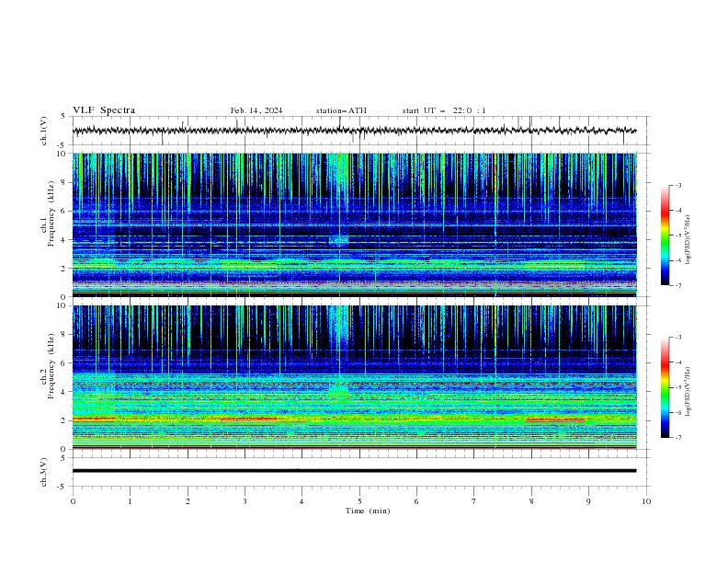Click the "-7" label on lower colorbar
Image resolution: width=728 pixels, height=563 pixels.
pyautogui.click(x=678, y=438)
